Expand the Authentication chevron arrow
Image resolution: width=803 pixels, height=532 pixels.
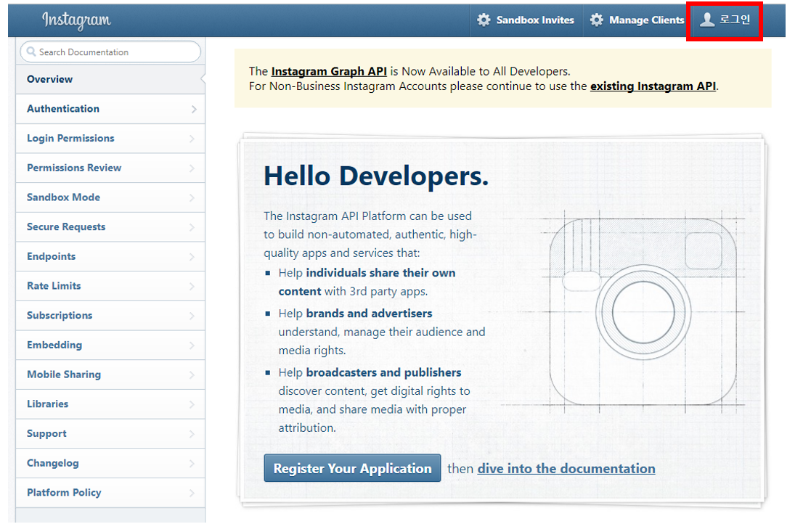coord(193,109)
